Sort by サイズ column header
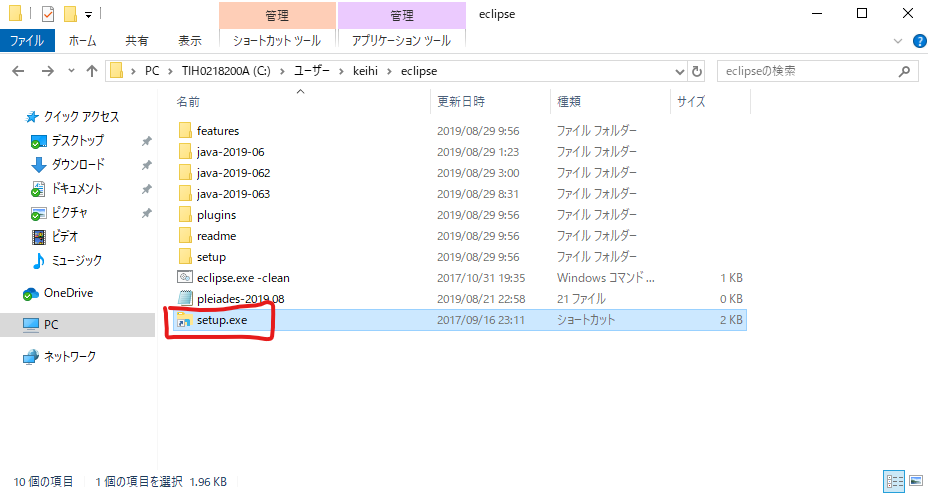Screen dimensions: 928x493 (x=691, y=102)
